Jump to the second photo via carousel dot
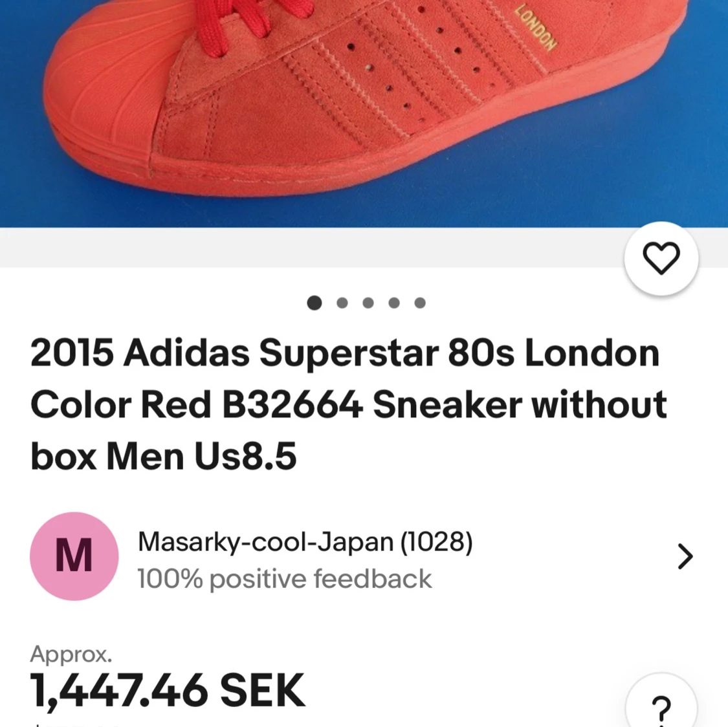This screenshot has width=728, height=727. click(x=342, y=303)
